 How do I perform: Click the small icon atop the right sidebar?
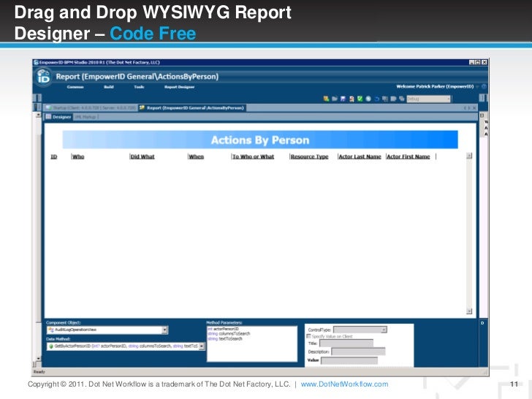point(482,115)
